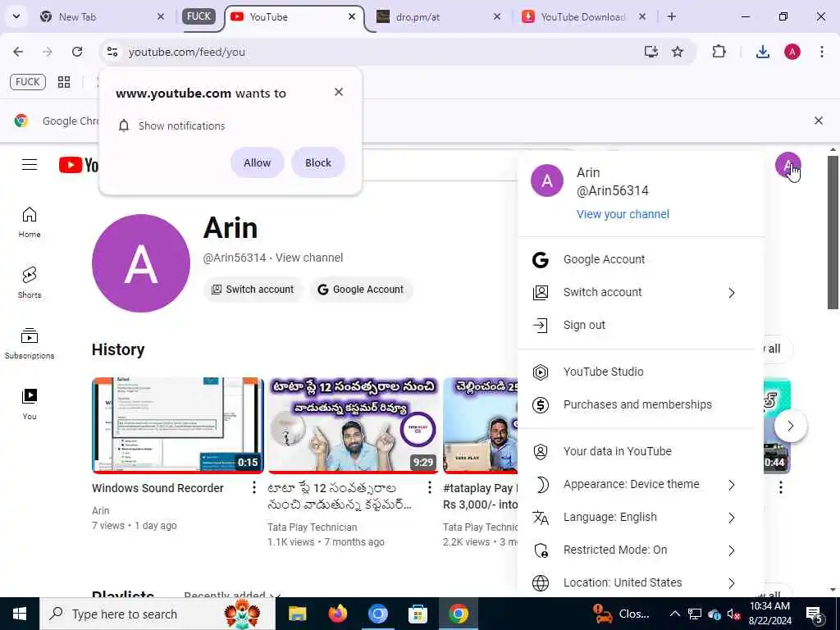Image resolution: width=840 pixels, height=630 pixels.
Task: Open the Chrome three-dot menu
Action: (822, 52)
